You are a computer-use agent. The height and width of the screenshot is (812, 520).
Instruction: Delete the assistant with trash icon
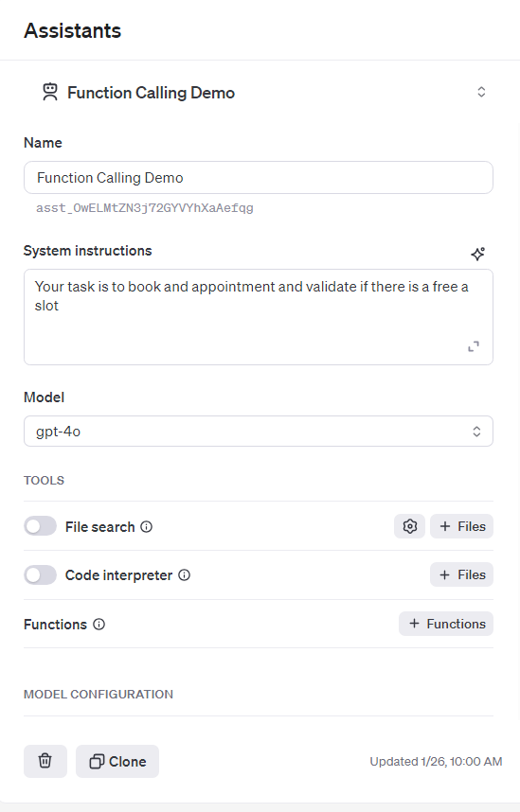pos(45,761)
